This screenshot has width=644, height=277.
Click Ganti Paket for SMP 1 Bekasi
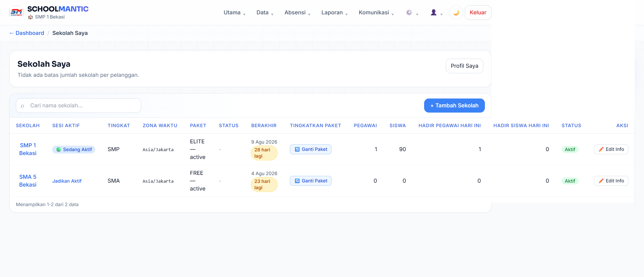point(310,149)
